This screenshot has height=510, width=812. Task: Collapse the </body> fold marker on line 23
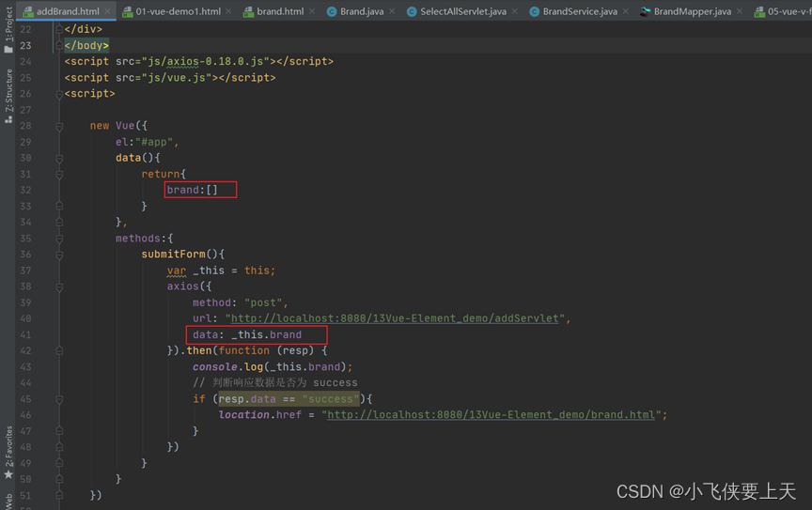[x=59, y=45]
